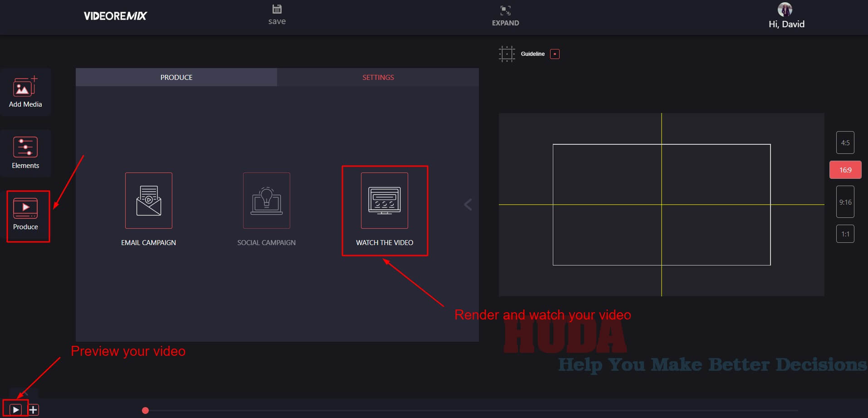
Task: Open the Add Media panel
Action: tap(25, 92)
